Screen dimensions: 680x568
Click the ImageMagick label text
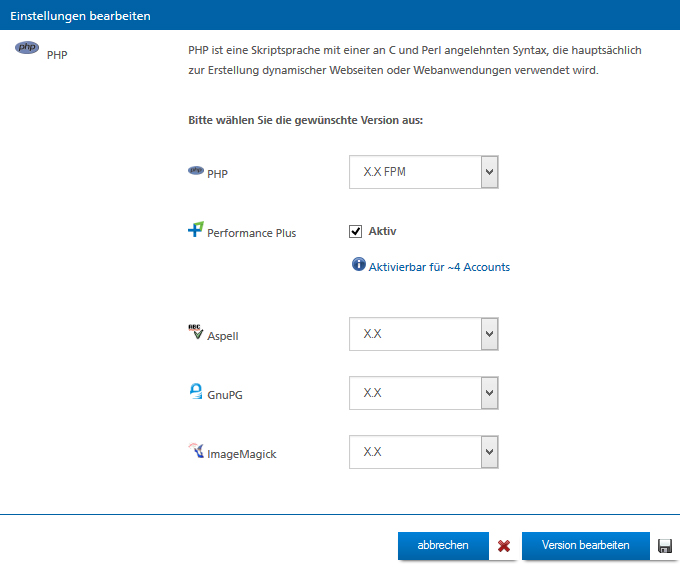pos(242,454)
